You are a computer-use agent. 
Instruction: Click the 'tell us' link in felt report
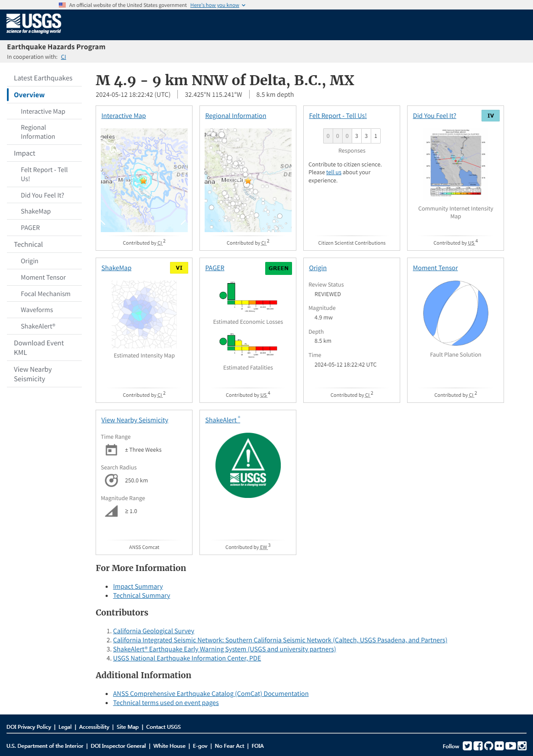(x=334, y=172)
